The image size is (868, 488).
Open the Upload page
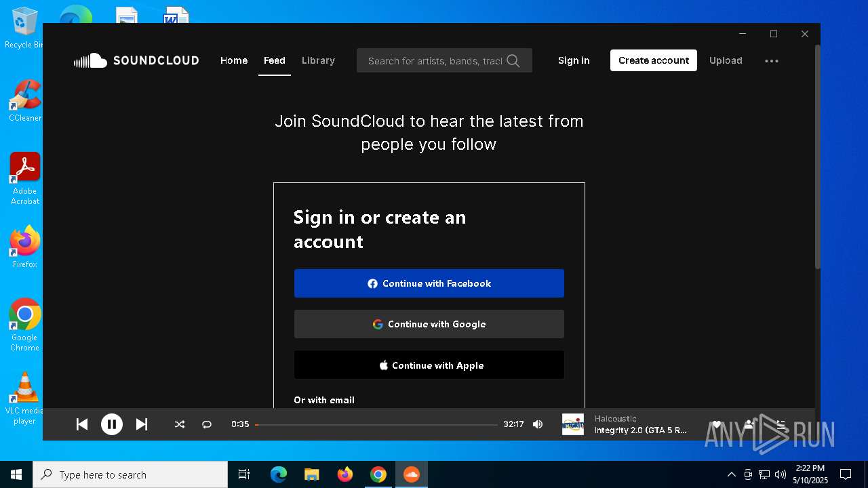pyautogui.click(x=726, y=60)
